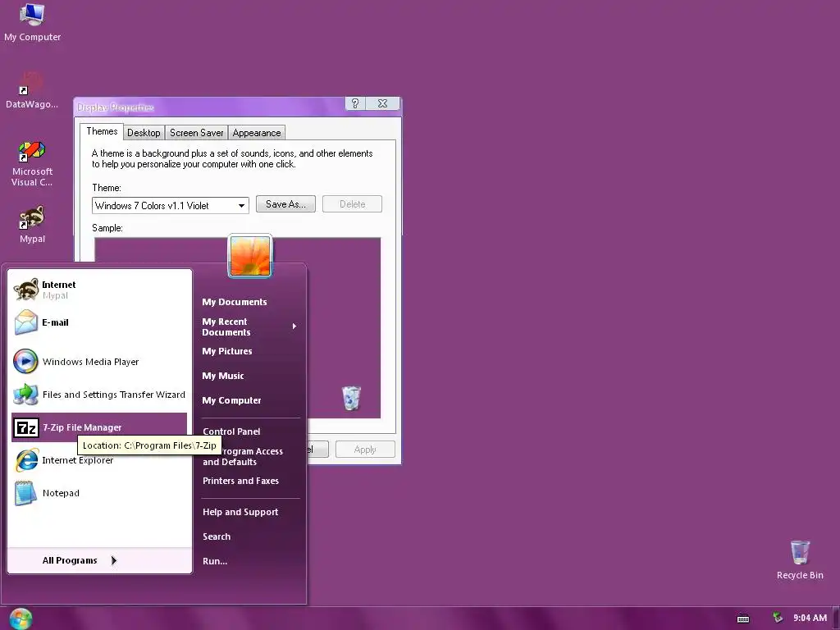Open Control Panel
840x630 pixels.
tap(231, 431)
